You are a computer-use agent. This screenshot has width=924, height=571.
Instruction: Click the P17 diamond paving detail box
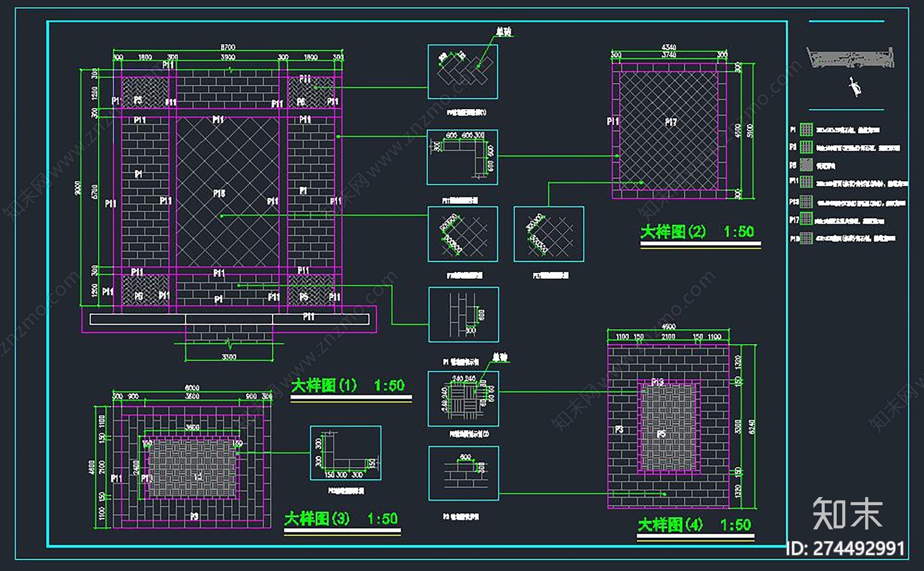pyautogui.click(x=549, y=234)
